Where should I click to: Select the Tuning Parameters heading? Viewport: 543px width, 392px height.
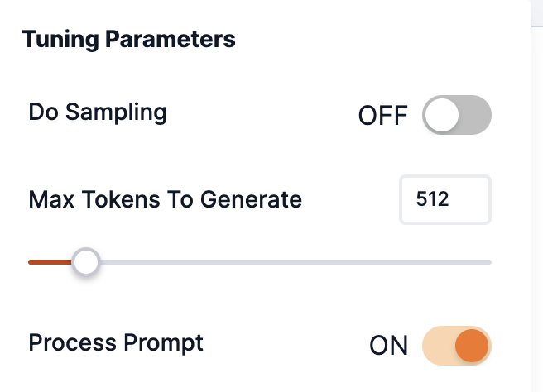coord(128,39)
